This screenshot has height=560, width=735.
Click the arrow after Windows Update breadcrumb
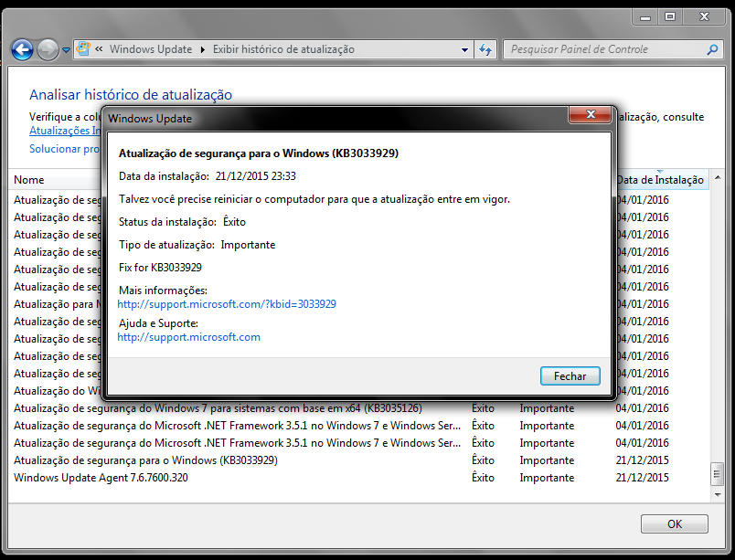click(x=202, y=49)
